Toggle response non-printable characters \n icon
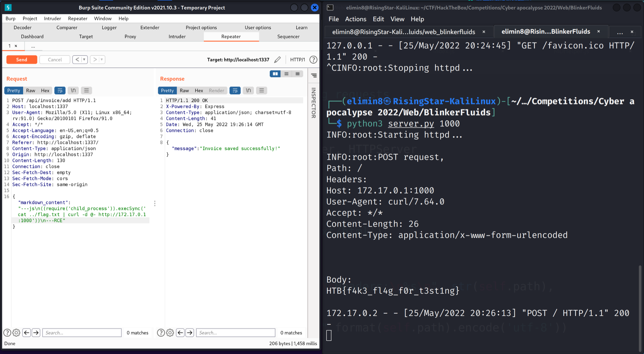The width and height of the screenshot is (644, 354). point(248,91)
